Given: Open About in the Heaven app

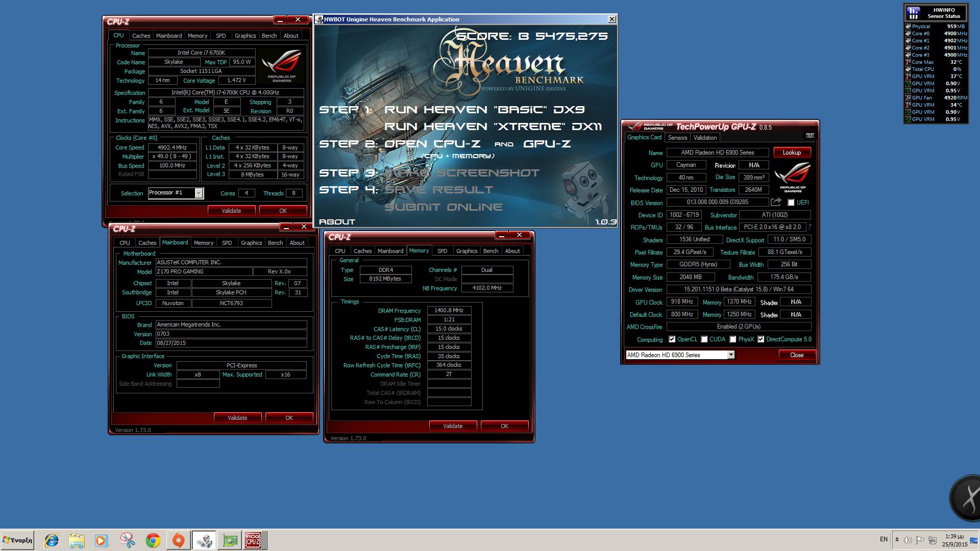Looking at the screenshot, I should point(337,222).
